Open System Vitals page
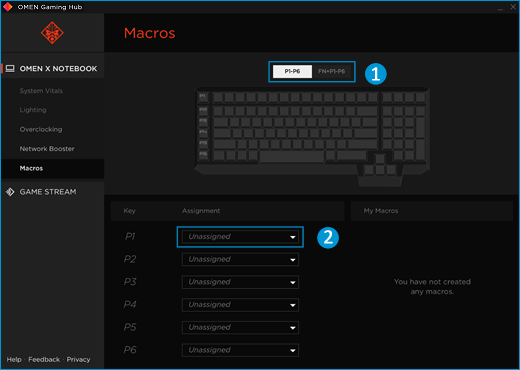The image size is (520, 370). coord(41,91)
